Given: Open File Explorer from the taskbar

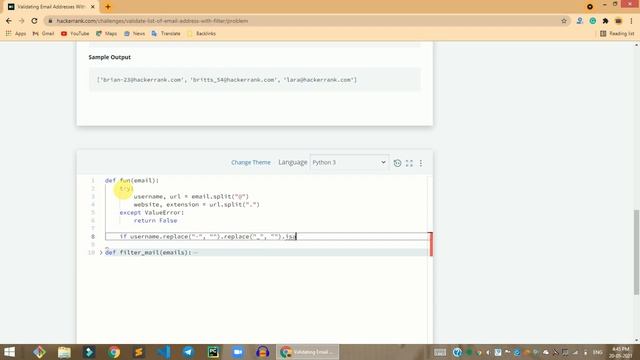Looking at the screenshot, I should [64, 352].
